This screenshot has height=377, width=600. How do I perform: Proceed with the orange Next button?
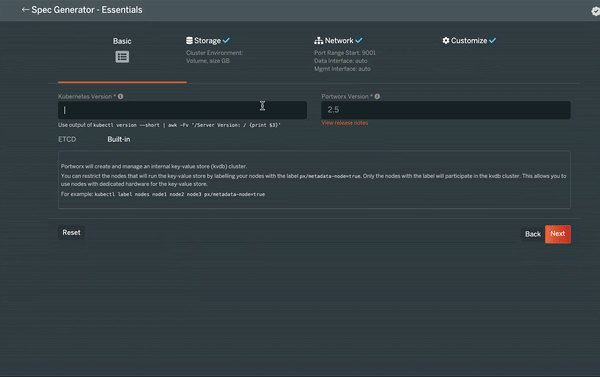(x=558, y=234)
